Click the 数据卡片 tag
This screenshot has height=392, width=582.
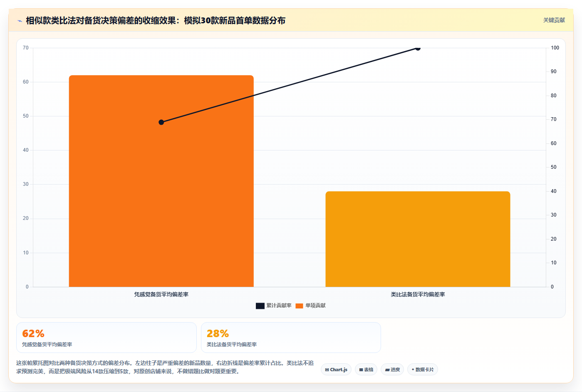pos(423,370)
